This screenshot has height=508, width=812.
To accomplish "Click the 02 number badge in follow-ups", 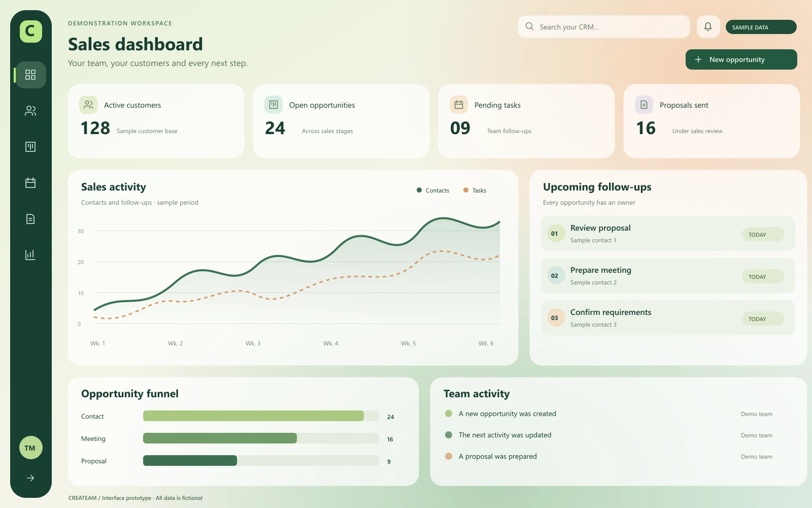I will pos(556,276).
